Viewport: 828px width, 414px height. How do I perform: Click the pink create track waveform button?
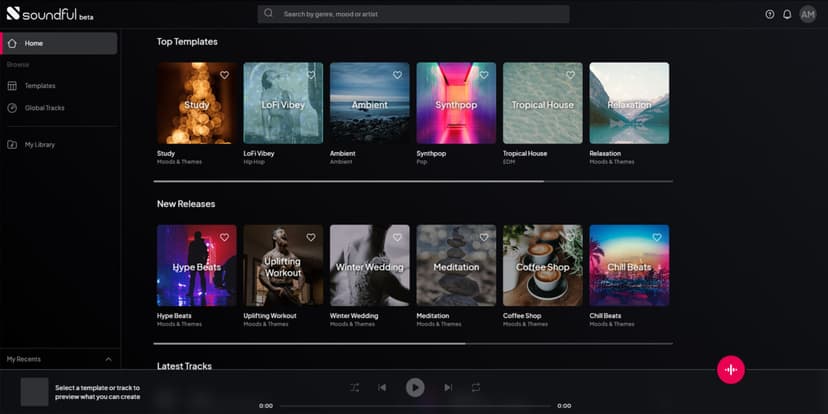(x=731, y=370)
